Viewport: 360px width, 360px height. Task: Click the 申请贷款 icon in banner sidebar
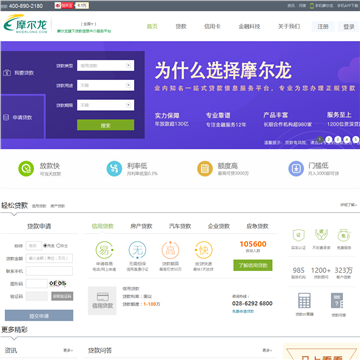pyautogui.click(x=6, y=117)
